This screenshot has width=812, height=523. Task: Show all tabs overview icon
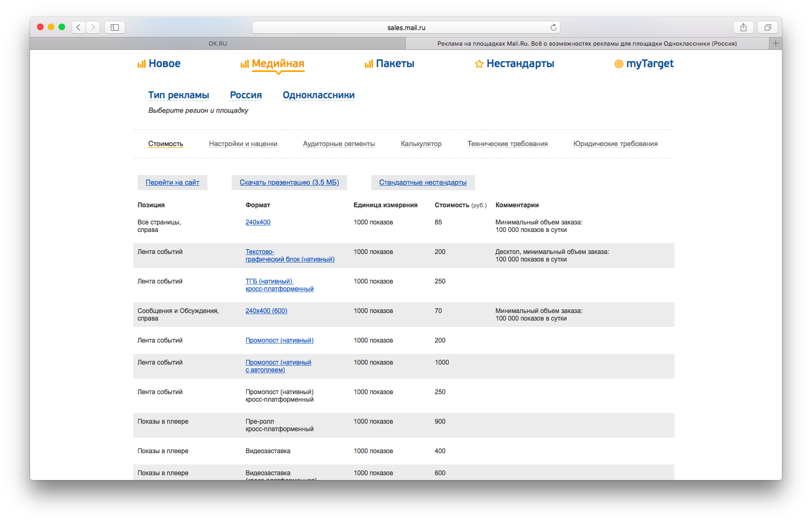[767, 27]
